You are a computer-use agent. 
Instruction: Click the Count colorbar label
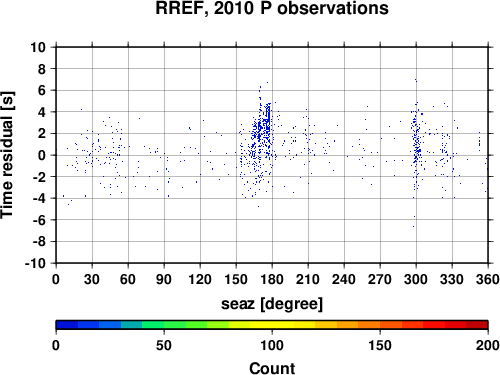point(272,368)
